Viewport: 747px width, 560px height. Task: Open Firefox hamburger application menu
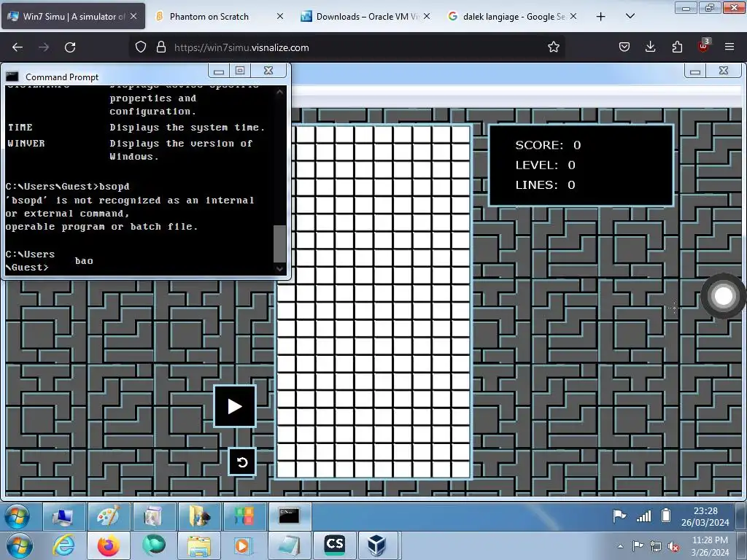(729, 47)
